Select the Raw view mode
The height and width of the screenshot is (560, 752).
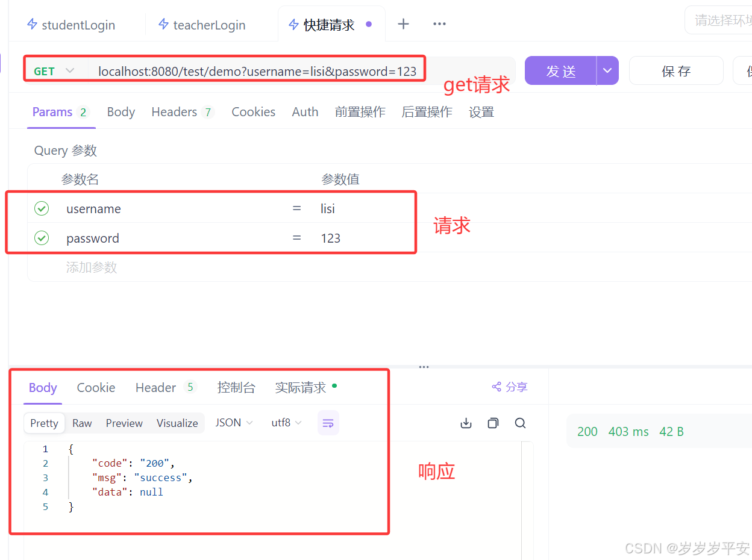[82, 423]
